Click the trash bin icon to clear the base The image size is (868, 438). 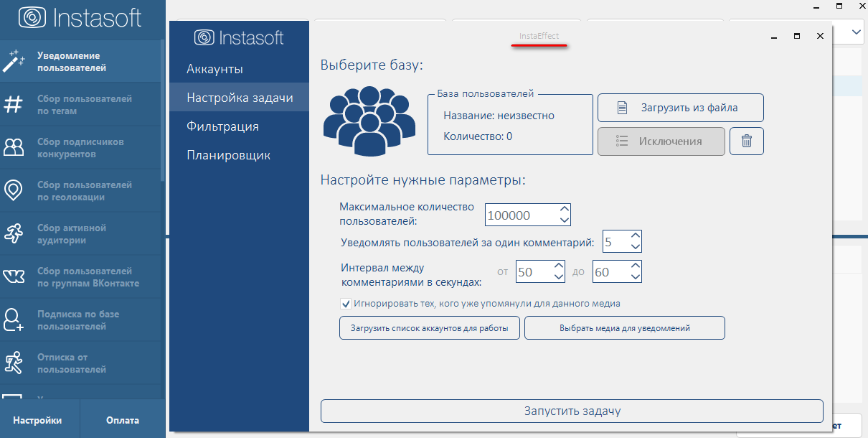point(747,141)
